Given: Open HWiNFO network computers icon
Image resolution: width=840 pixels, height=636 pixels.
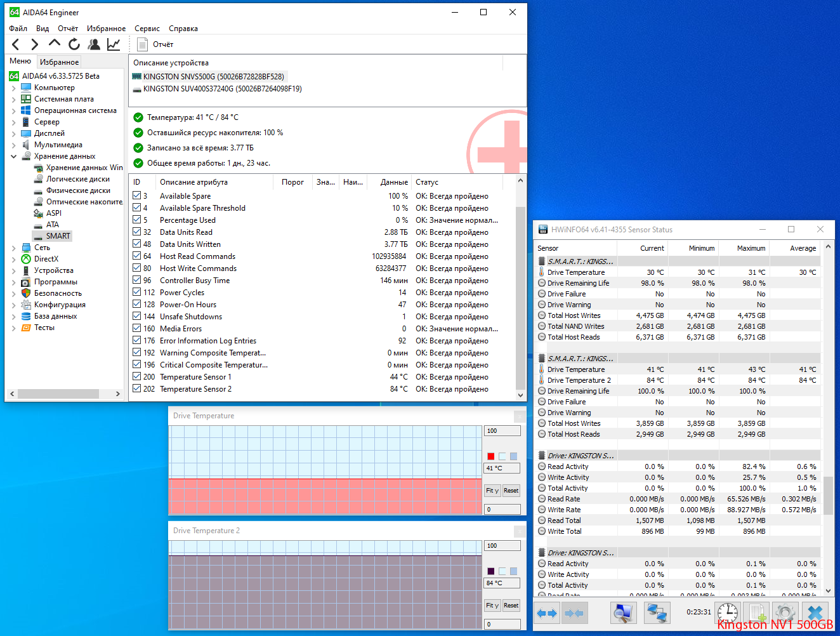Looking at the screenshot, I should tap(657, 613).
